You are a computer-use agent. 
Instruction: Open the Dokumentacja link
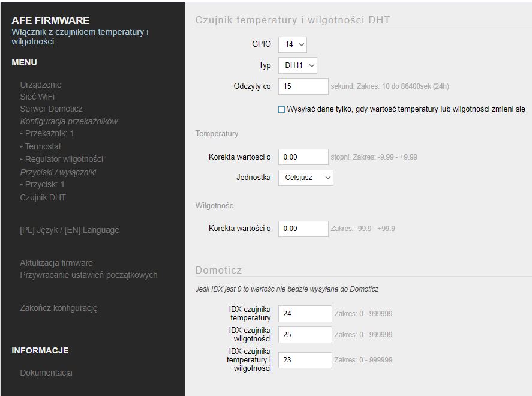46,373
